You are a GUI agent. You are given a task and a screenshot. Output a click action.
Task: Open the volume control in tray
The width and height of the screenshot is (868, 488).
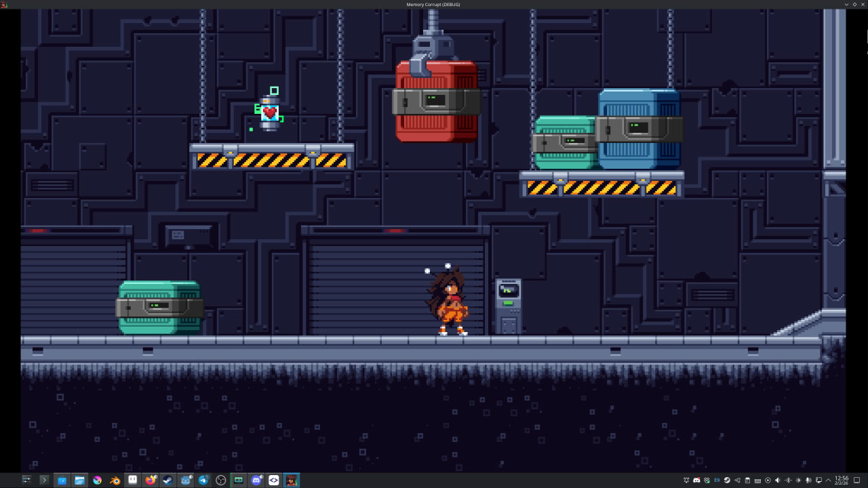777,481
